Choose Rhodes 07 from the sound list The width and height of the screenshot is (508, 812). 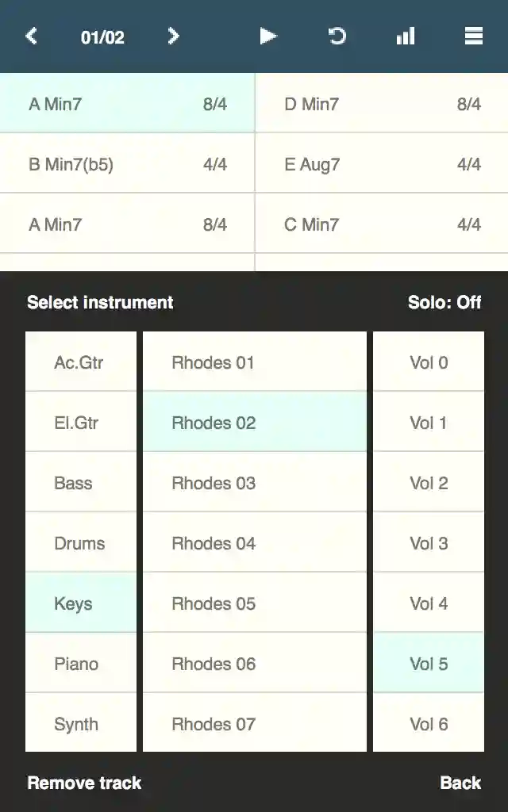point(254,724)
